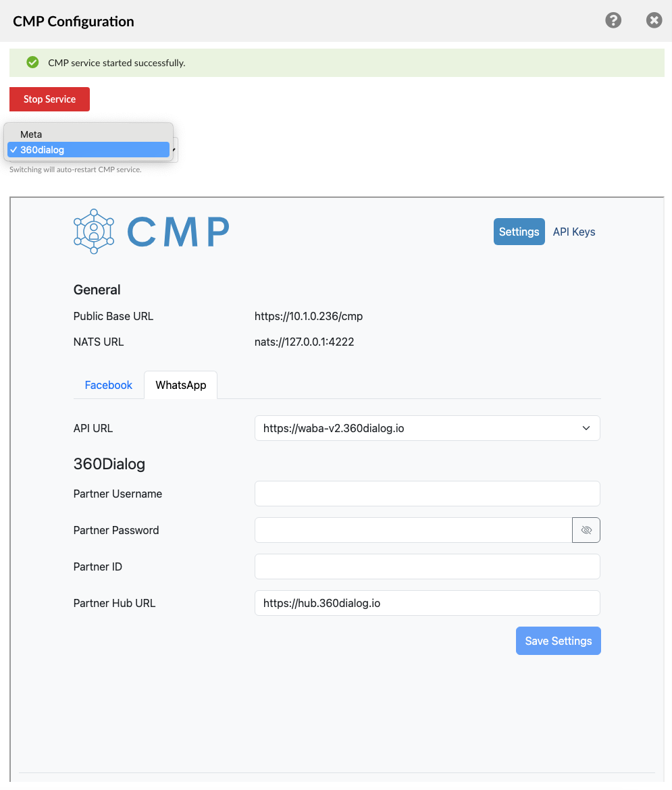Viewport: 672px width, 790px height.
Task: Switch to the Facebook tab
Action: coord(108,385)
